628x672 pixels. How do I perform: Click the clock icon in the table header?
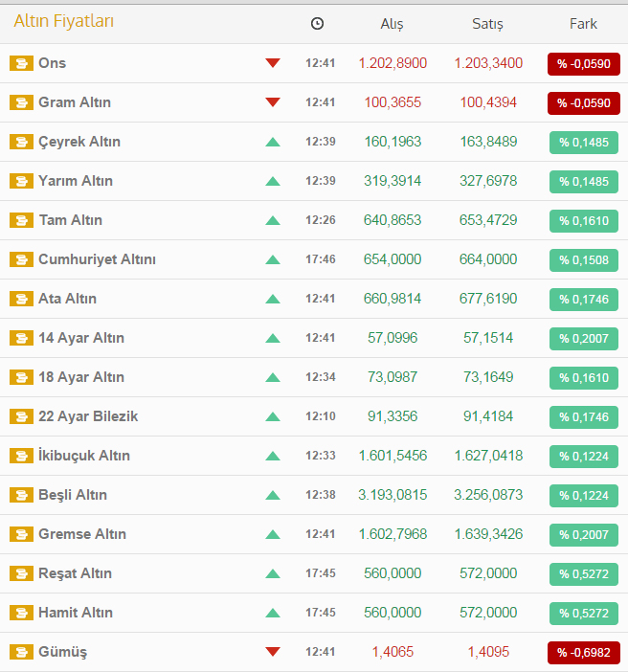tap(318, 24)
